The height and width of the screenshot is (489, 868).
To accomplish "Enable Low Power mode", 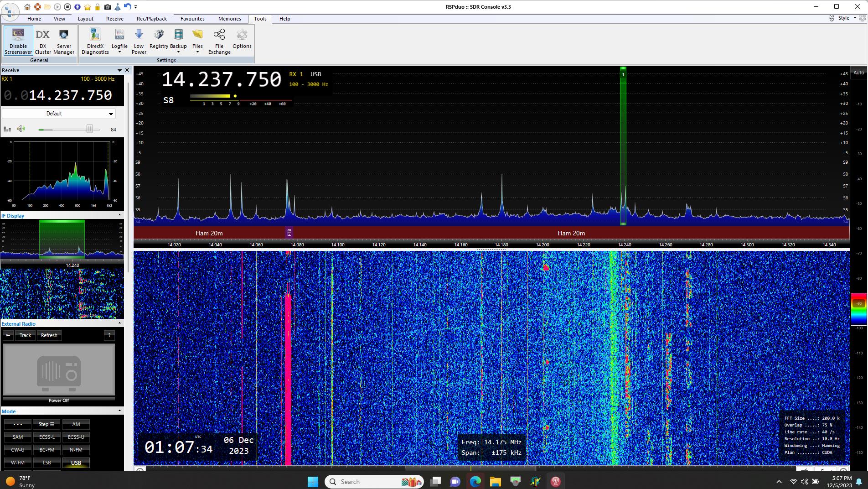I will [139, 40].
